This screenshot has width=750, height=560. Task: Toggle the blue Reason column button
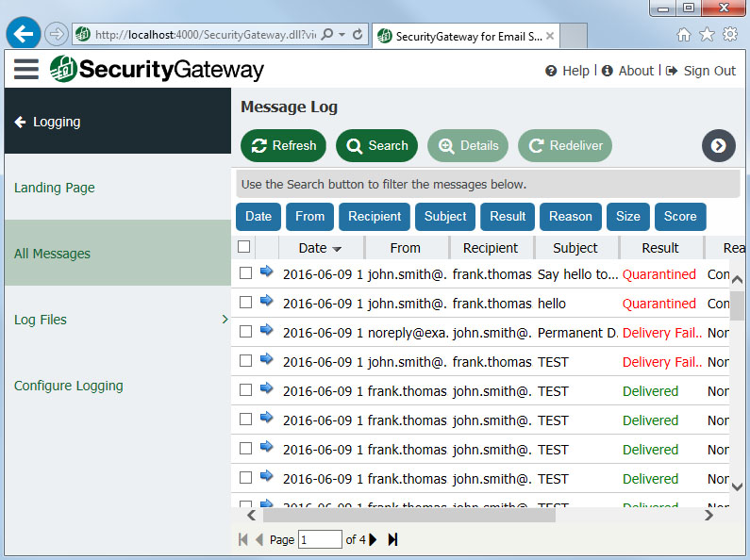pos(571,217)
